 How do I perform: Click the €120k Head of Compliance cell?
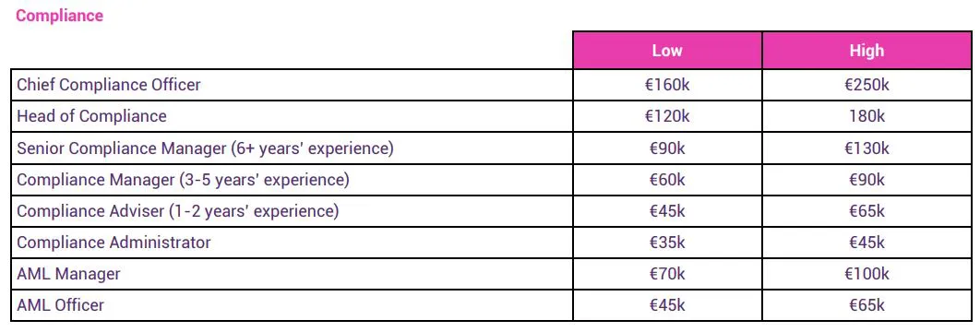[x=667, y=116]
